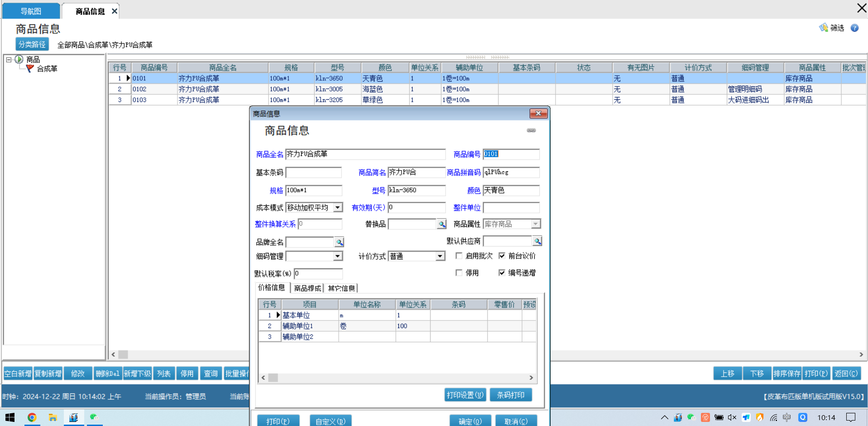
Task: Open Chrome from the Windows taskbar
Action: pos(32,417)
